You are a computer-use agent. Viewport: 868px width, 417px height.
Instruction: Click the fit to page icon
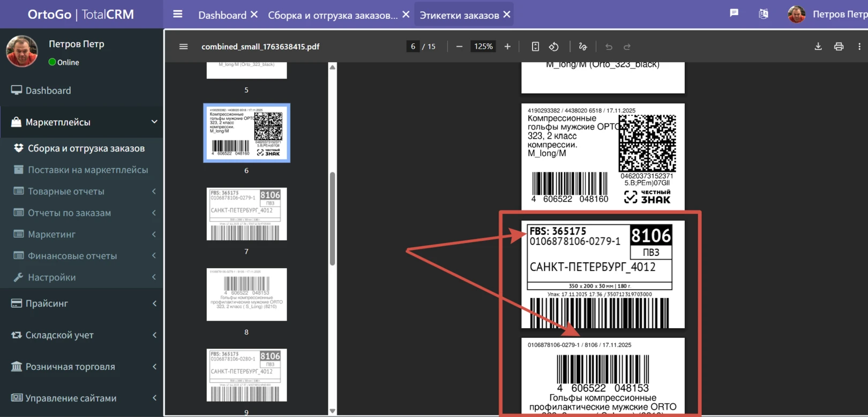(x=535, y=47)
